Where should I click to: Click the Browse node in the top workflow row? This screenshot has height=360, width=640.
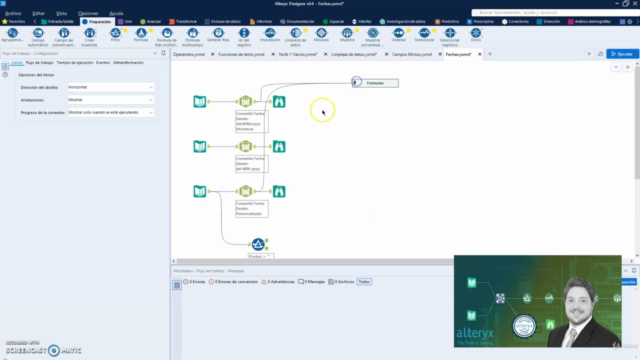tap(279, 101)
